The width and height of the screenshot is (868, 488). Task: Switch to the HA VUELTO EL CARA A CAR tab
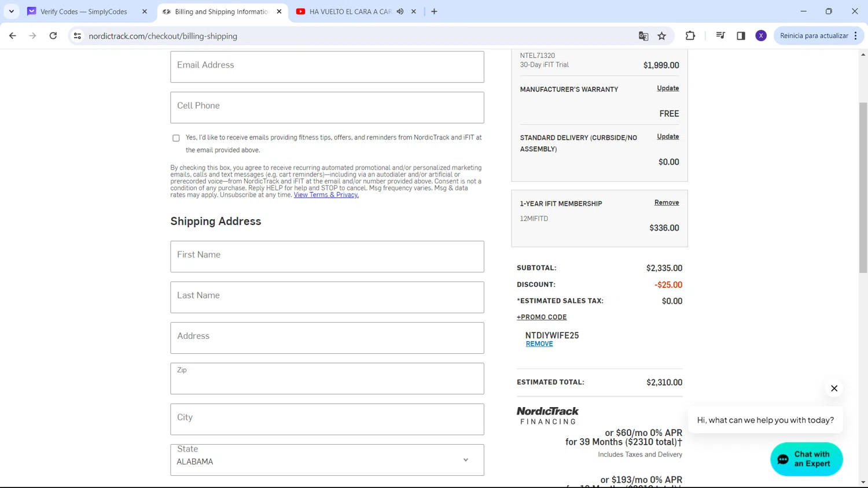point(350,12)
